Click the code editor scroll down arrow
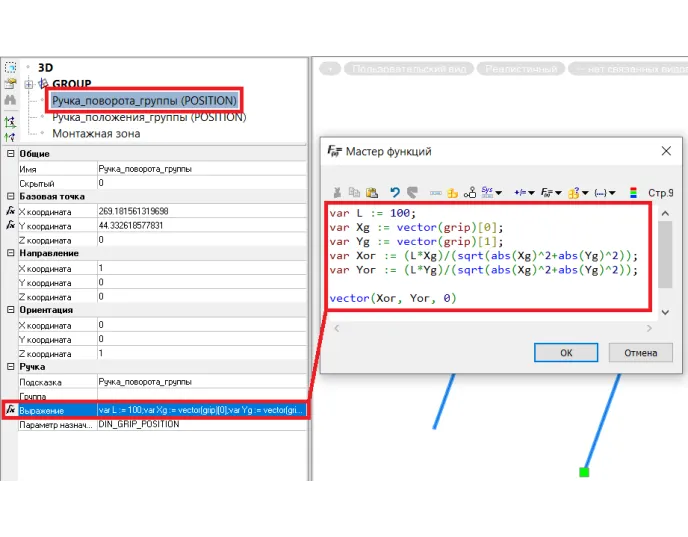This screenshot has width=688, height=537. click(665, 312)
